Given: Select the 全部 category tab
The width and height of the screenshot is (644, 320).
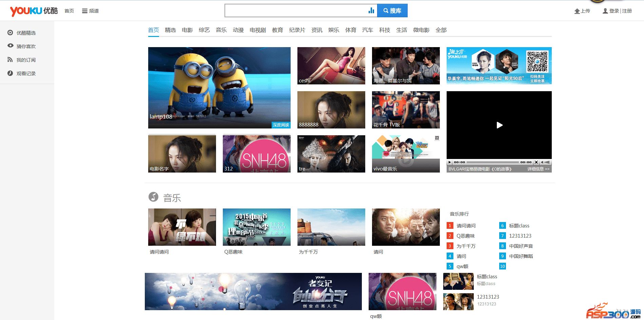Looking at the screenshot, I should [x=441, y=30].
